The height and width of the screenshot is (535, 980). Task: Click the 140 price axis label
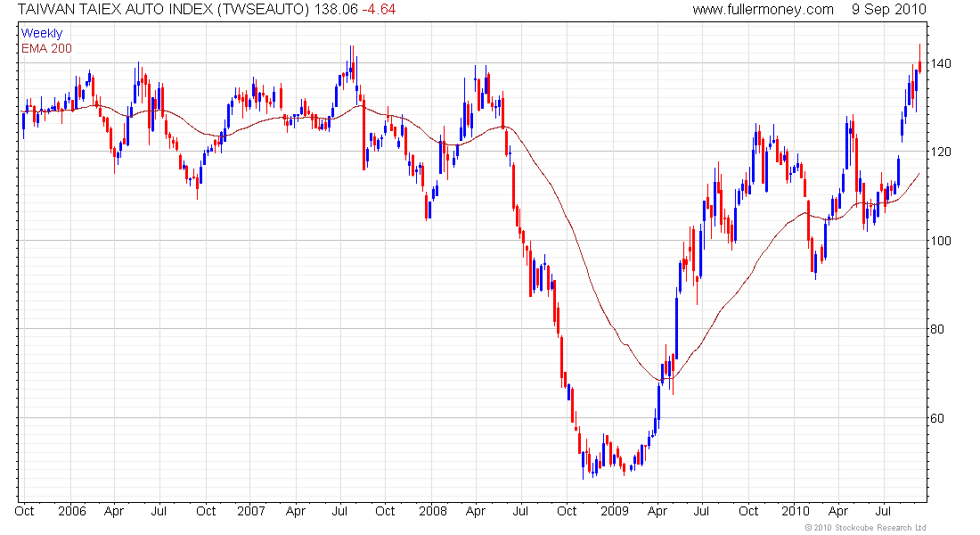tap(941, 63)
